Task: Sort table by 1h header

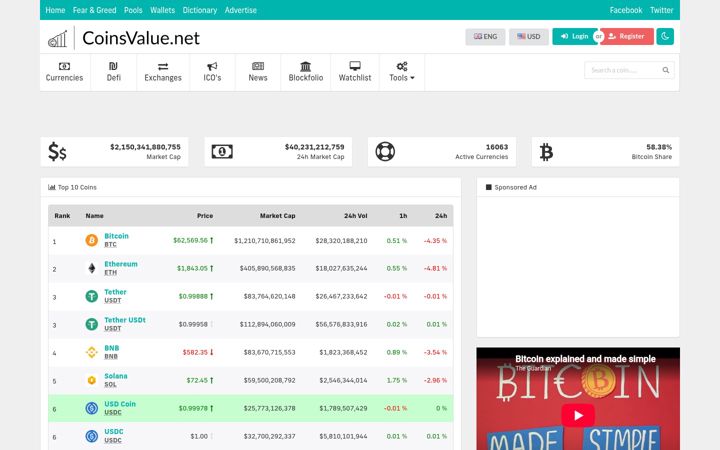Action: pos(403,216)
